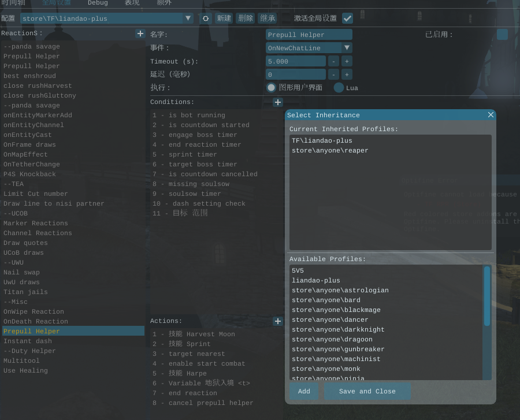Click the 继承 inherit button
The width and height of the screenshot is (520, 420).
click(267, 18)
